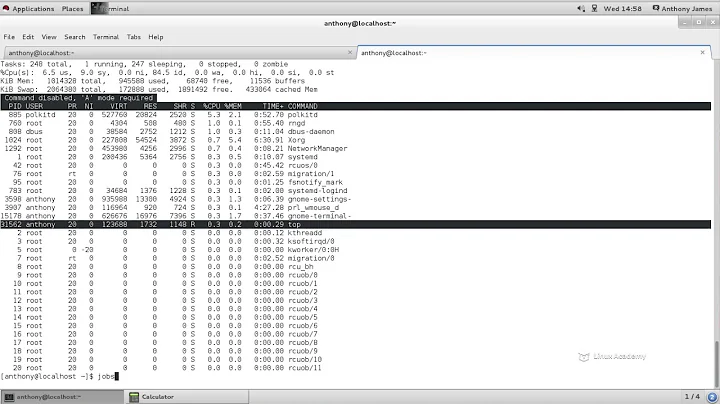This screenshot has height=404, width=720.
Task: Open the Search menu
Action: coord(75,37)
